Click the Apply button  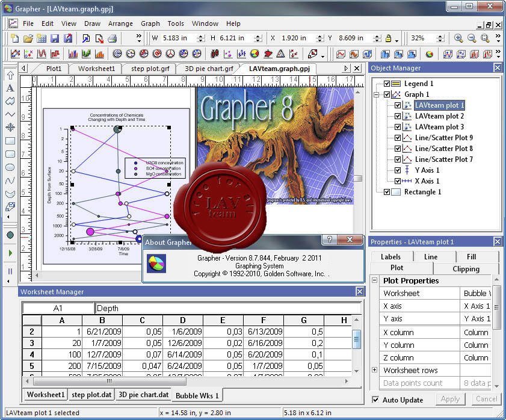tap(450, 399)
